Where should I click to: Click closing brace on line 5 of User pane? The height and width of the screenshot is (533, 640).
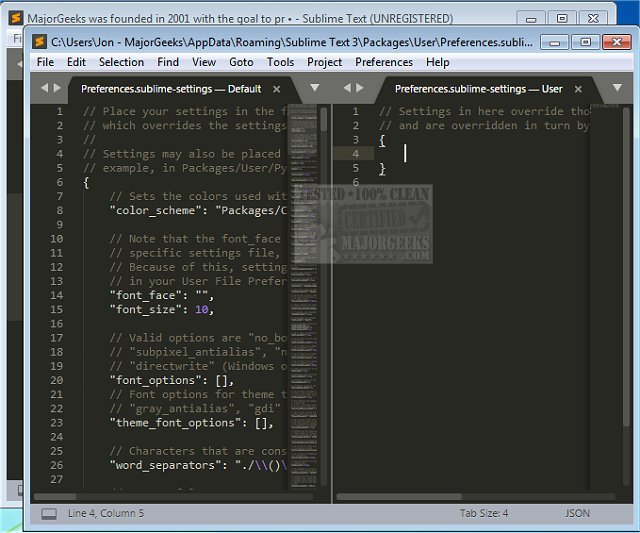(382, 169)
